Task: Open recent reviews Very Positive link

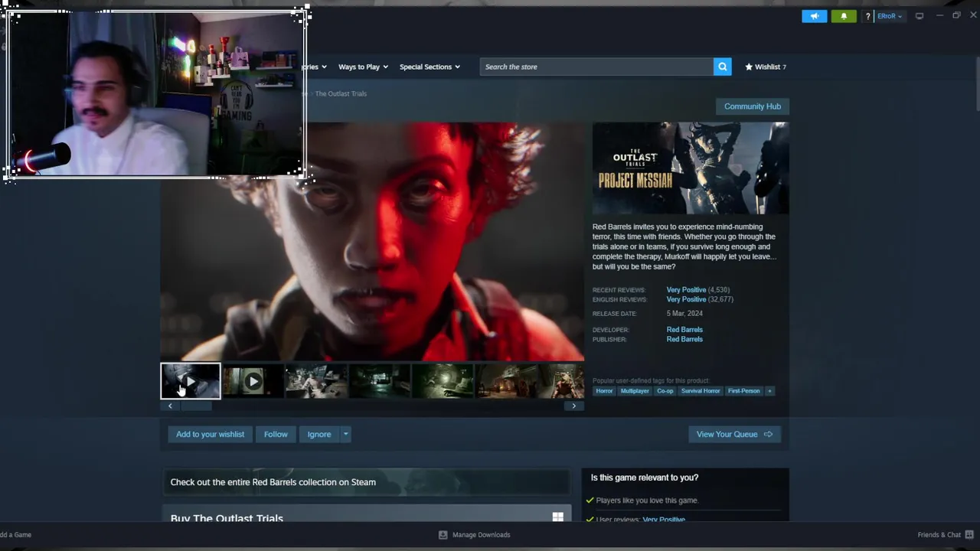Action: click(686, 290)
